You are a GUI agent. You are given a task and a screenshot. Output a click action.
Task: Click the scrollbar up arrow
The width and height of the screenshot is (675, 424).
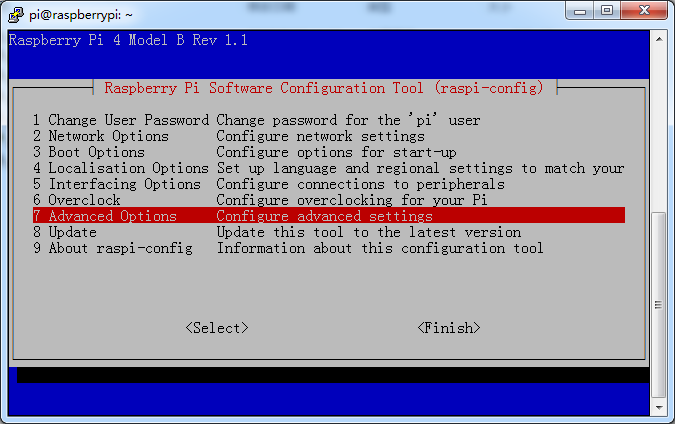[x=659, y=39]
